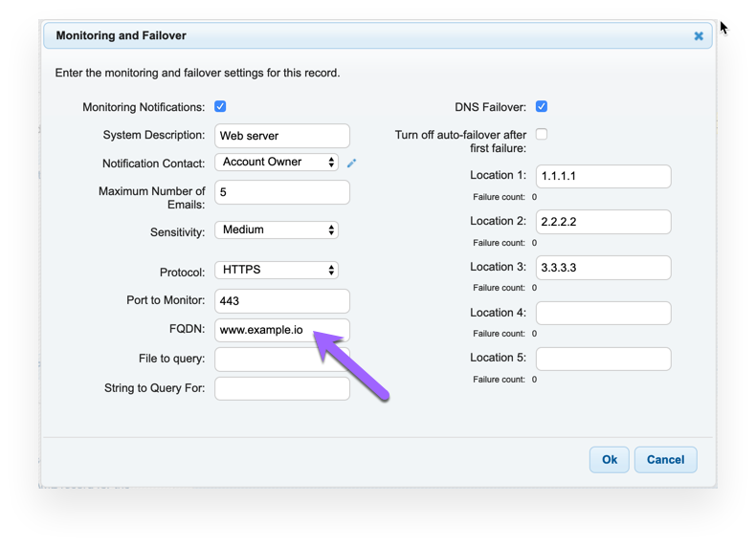Click the Maximum Number of Emails field
The image size is (756, 546).
(x=282, y=192)
